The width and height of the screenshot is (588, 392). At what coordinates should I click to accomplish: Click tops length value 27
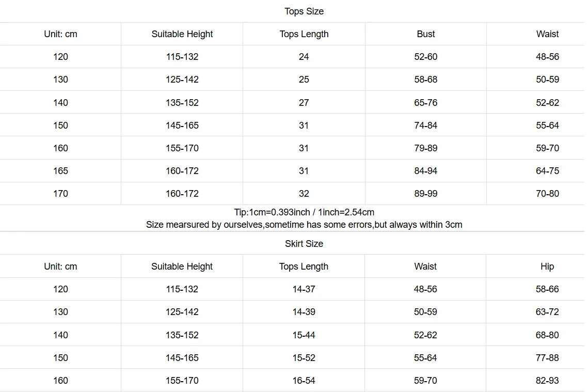(x=304, y=103)
